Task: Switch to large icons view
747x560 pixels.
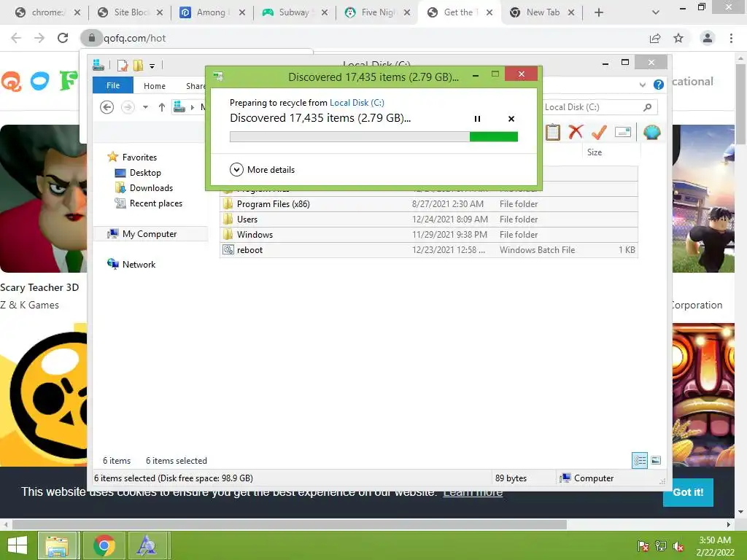Action: pyautogui.click(x=656, y=460)
